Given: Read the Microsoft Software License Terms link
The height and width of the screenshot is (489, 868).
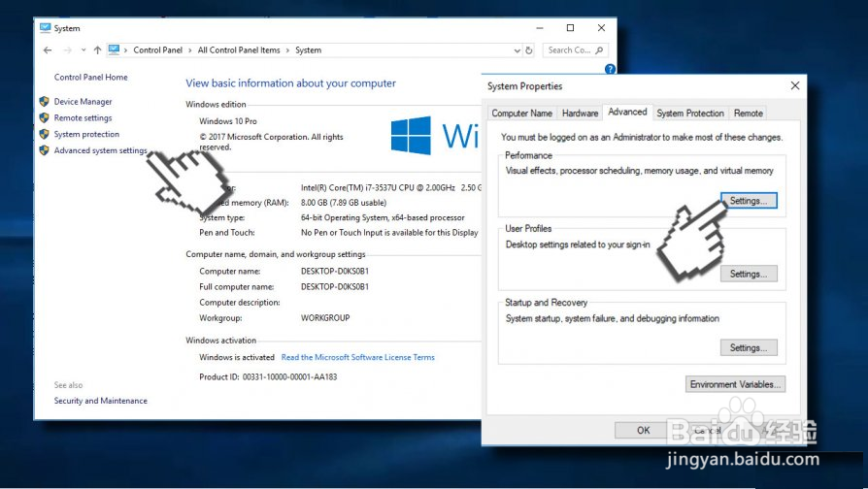Looking at the screenshot, I should point(357,357).
